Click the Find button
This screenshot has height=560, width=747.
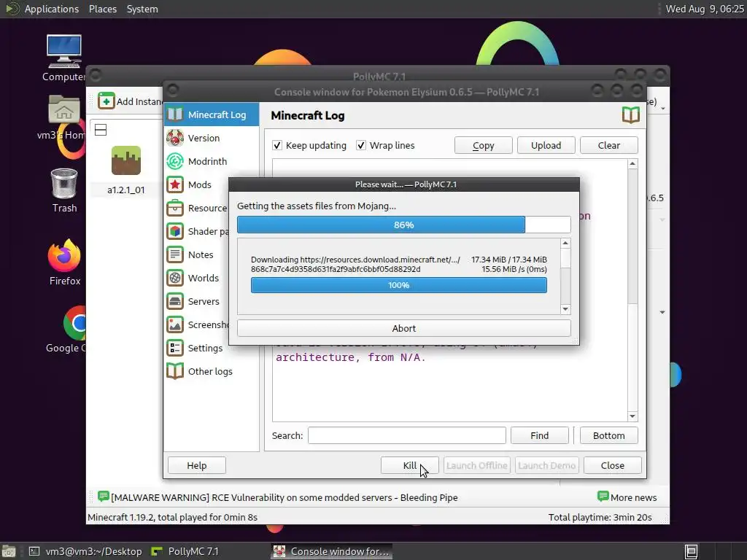point(539,435)
